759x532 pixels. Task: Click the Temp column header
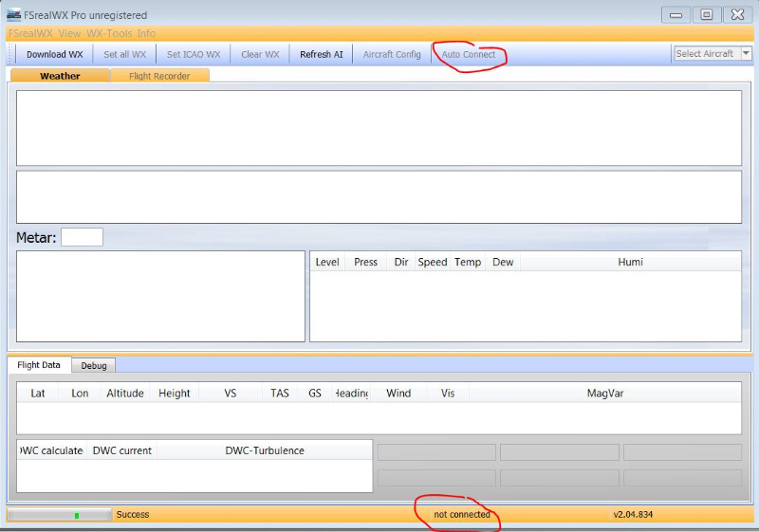pos(468,262)
